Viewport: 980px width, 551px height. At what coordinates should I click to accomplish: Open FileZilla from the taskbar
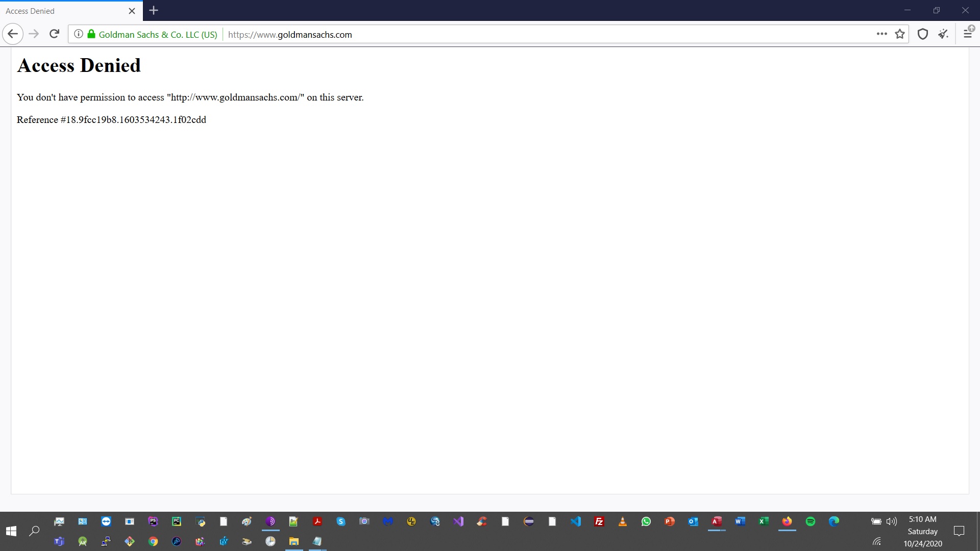tap(599, 521)
